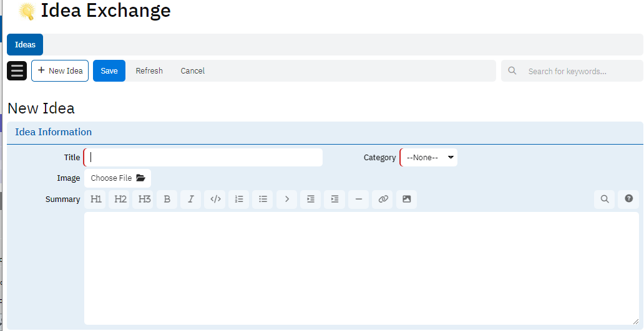Expand the Category dropdown
This screenshot has height=331, width=644.
tap(429, 158)
